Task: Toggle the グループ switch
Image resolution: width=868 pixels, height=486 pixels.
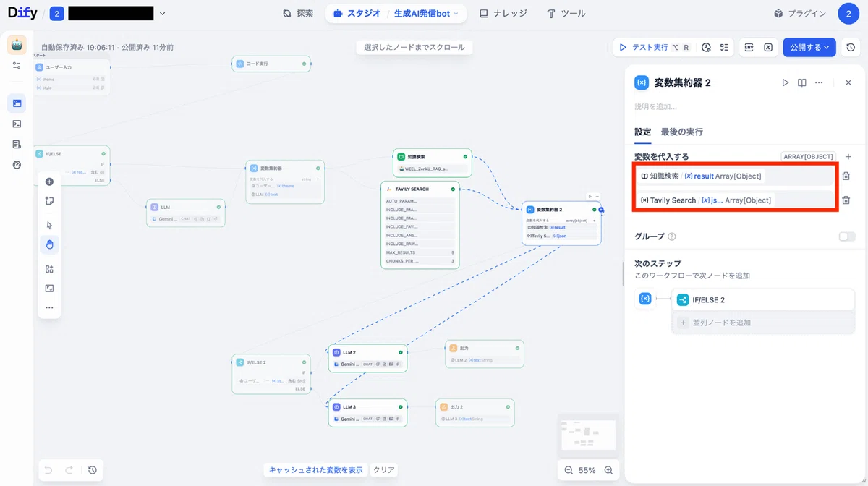Action: pyautogui.click(x=846, y=236)
